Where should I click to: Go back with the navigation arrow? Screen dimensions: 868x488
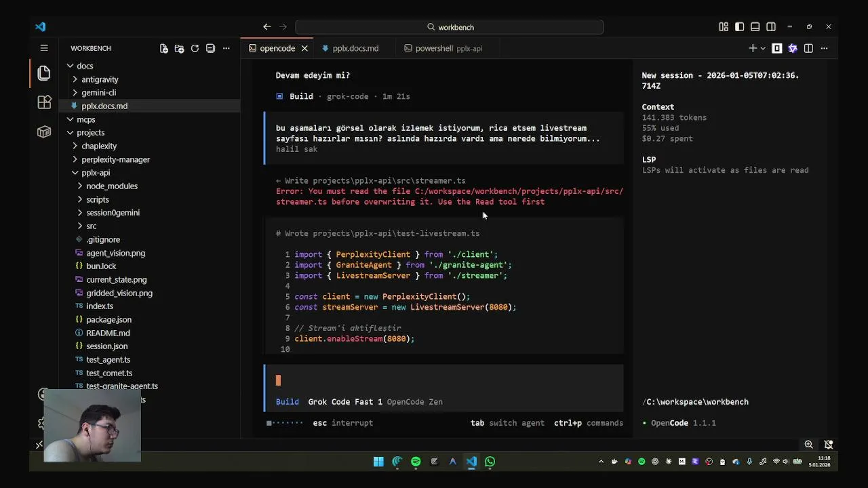point(267,27)
